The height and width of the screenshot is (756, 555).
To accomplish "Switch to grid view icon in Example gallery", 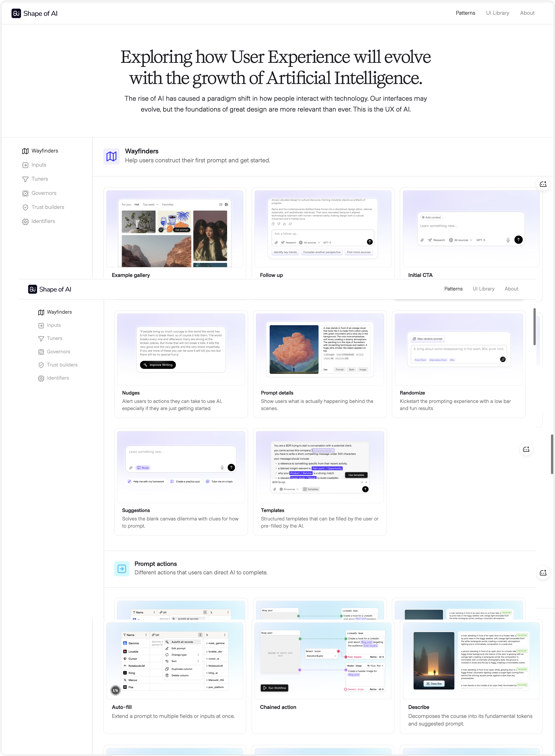I will [x=221, y=204].
